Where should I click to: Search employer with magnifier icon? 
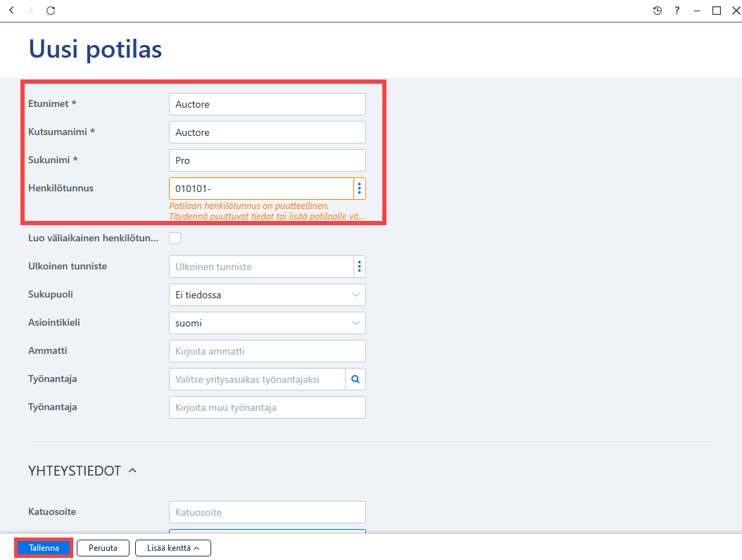(356, 379)
